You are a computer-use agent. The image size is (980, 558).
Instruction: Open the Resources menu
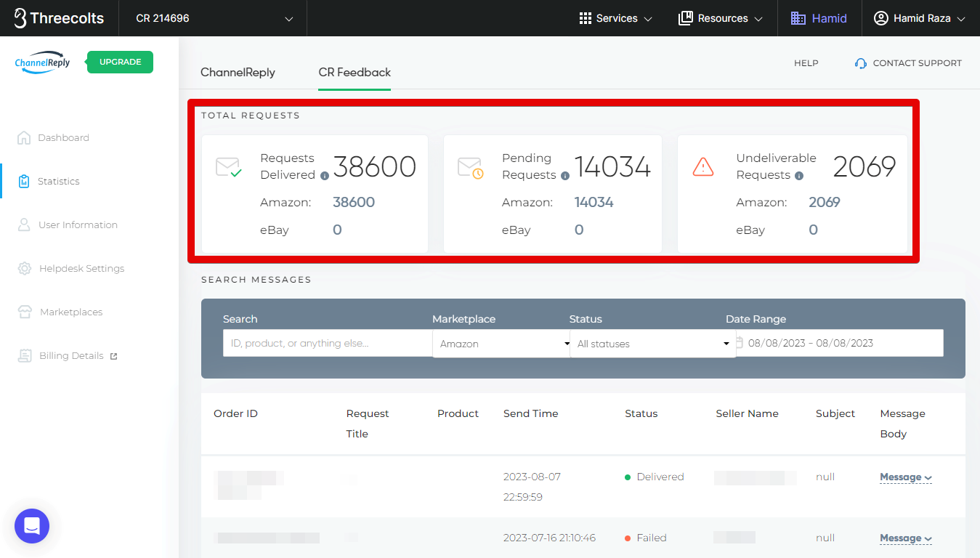point(721,18)
